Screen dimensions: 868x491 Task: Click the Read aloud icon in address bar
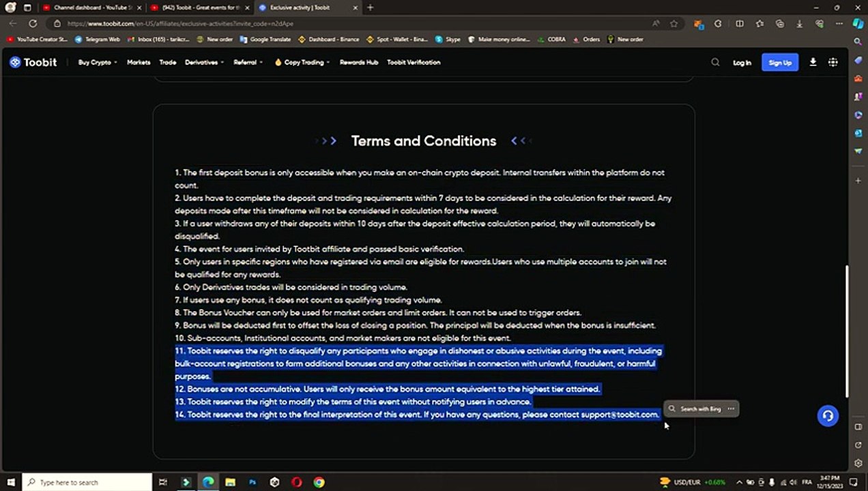tap(656, 23)
